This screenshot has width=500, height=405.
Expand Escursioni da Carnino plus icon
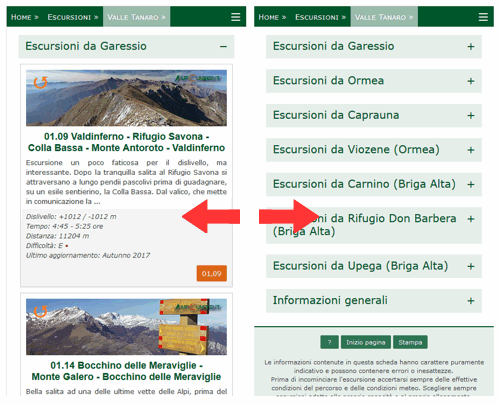[471, 184]
